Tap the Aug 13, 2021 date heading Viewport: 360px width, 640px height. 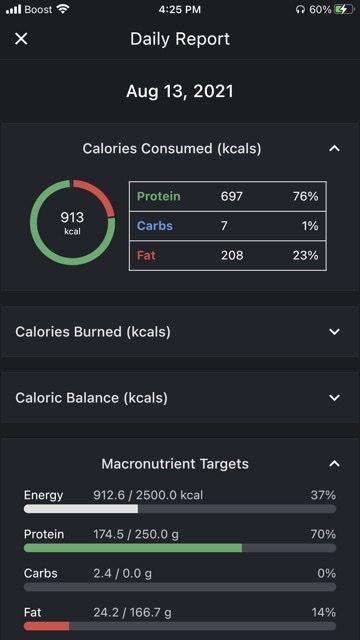click(180, 91)
